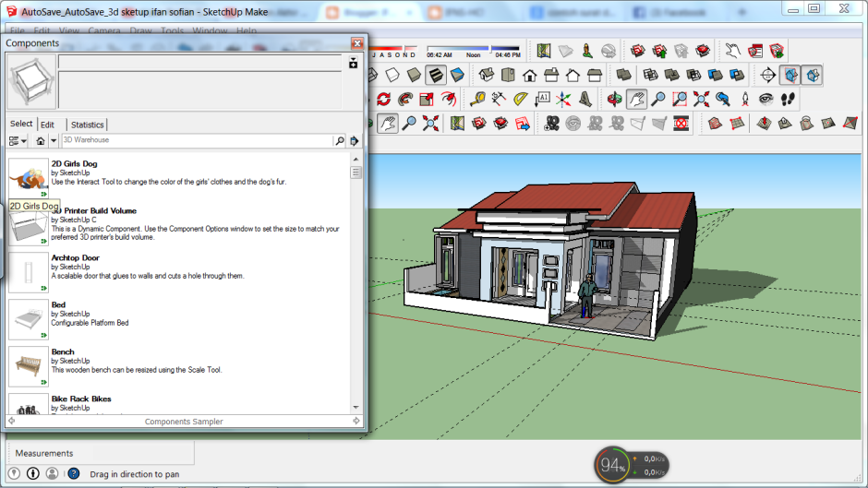Click the shadow date month slider
The image size is (868, 488).
tap(394, 49)
